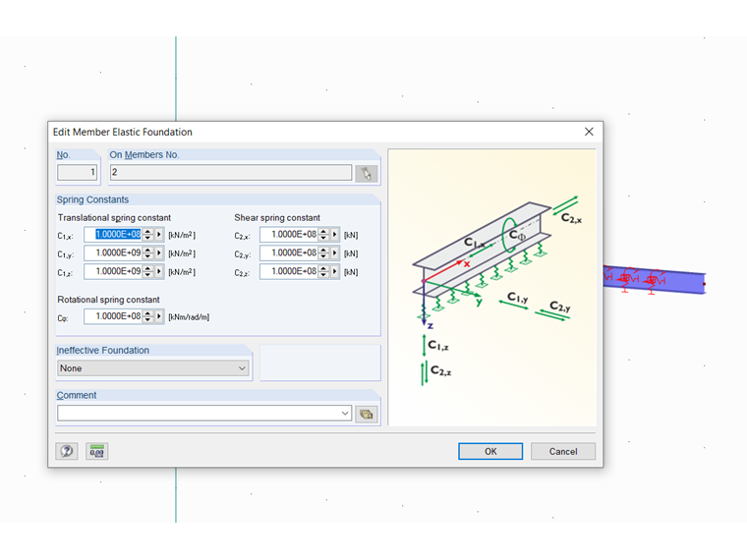Click the 'On Members No.' label
The width and height of the screenshot is (747, 560).
point(144,155)
